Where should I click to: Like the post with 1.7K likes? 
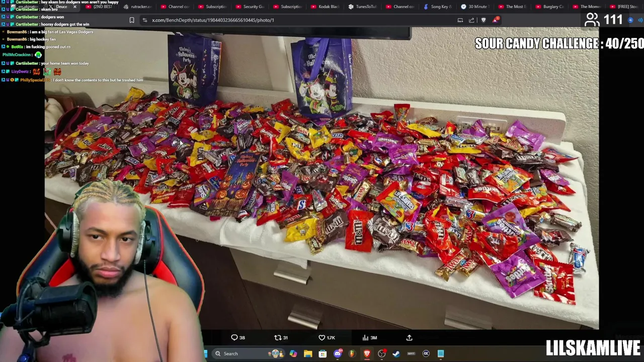point(327,337)
